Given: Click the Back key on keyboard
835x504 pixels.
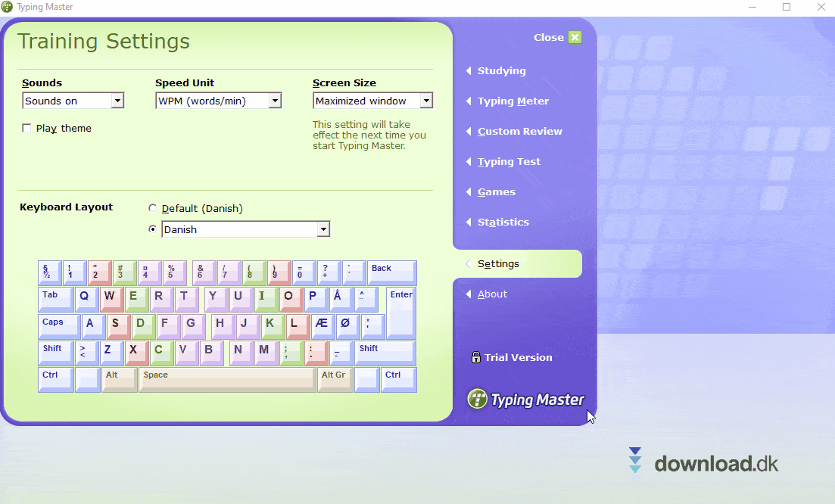Looking at the screenshot, I should coord(392,272).
